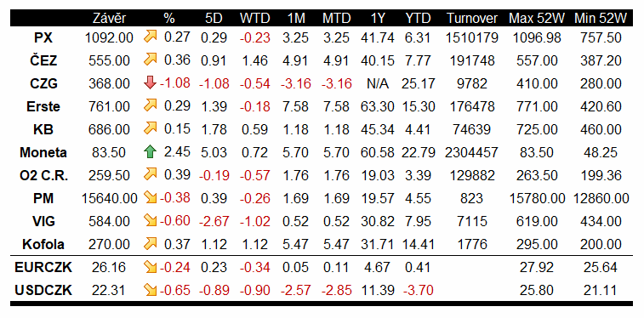Click PX closing value 1092.00

(x=109, y=38)
